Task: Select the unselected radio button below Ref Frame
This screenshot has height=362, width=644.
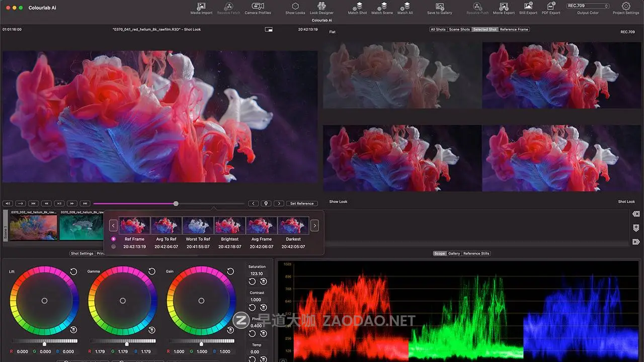Action: (x=113, y=247)
